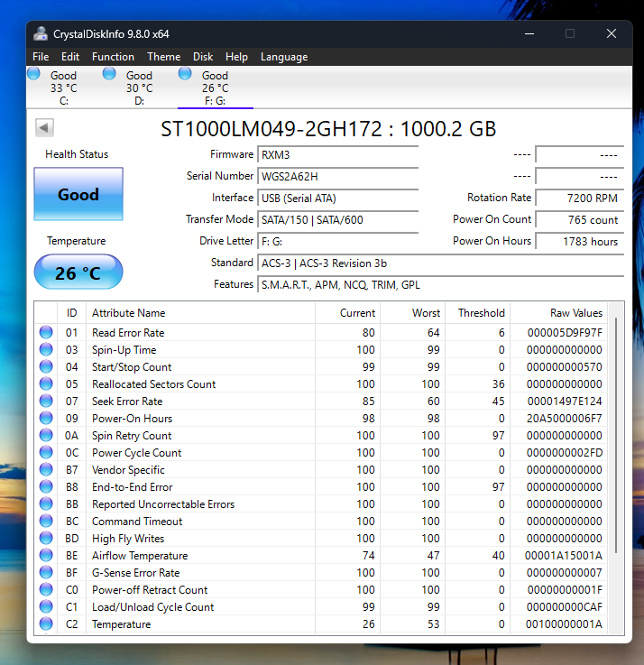Click status orb for Reported Uncorrectable Errors
644x665 pixels.
tap(46, 503)
